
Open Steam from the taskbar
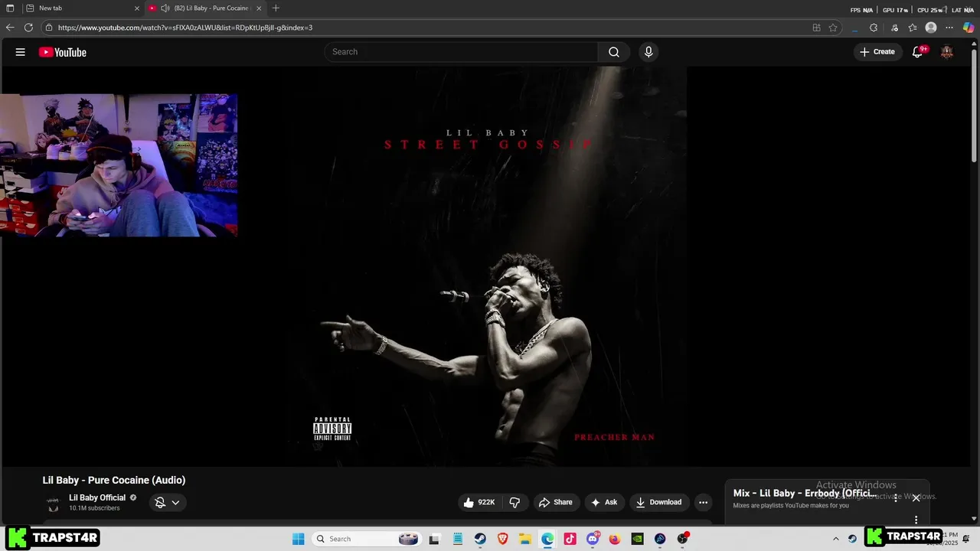click(x=480, y=539)
